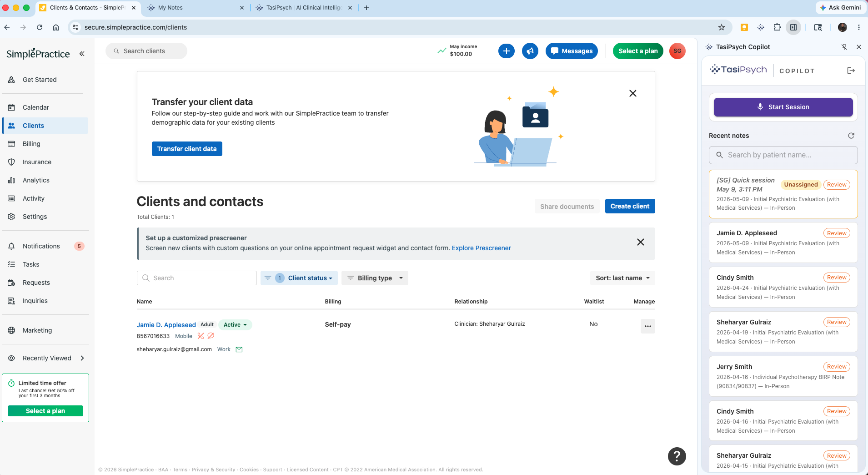The image size is (868, 475).
Task: Refresh the Recent notes list
Action: click(851, 136)
